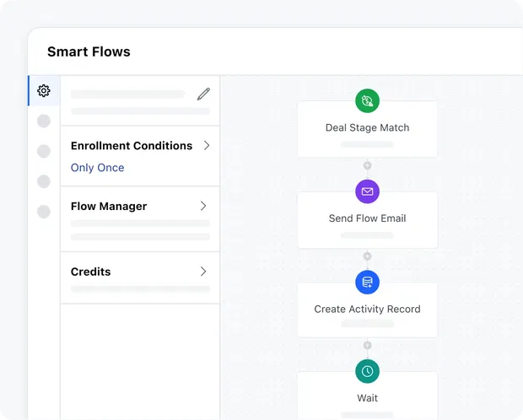Open the Credits section
This screenshot has height=420, width=523.
[91, 272]
